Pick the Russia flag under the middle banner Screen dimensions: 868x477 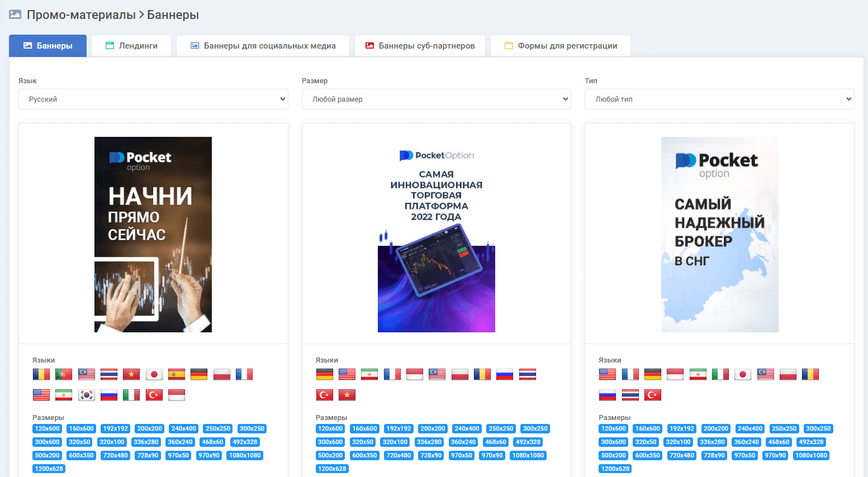[505, 374]
